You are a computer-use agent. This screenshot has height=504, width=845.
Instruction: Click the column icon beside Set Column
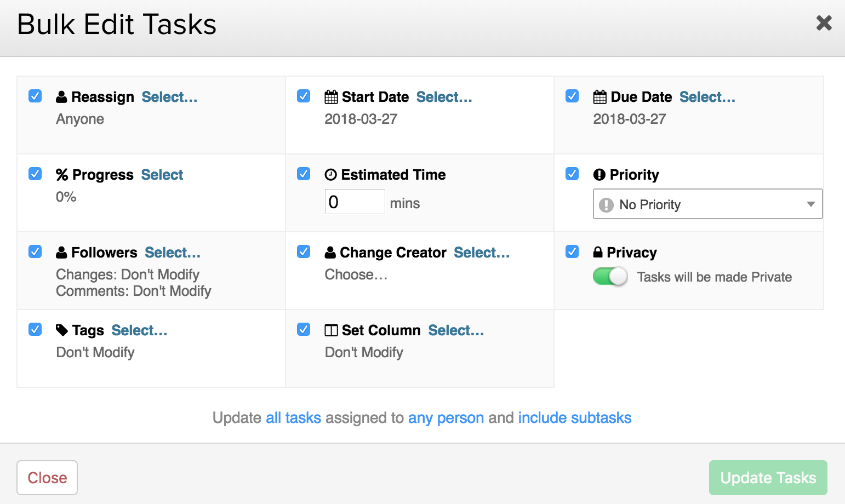[331, 330]
